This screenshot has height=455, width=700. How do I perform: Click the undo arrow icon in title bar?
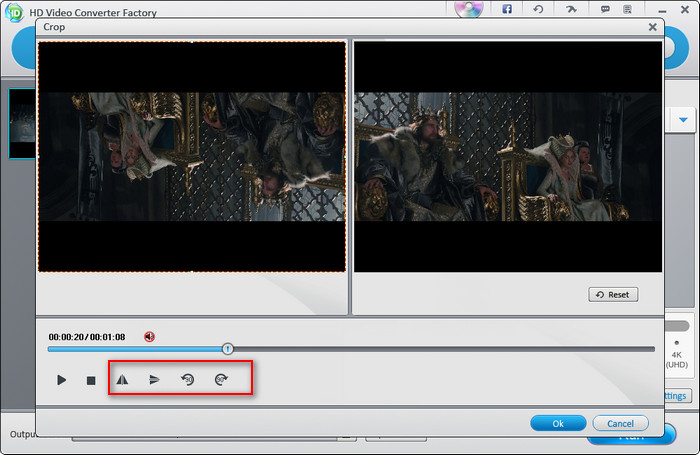[x=538, y=9]
